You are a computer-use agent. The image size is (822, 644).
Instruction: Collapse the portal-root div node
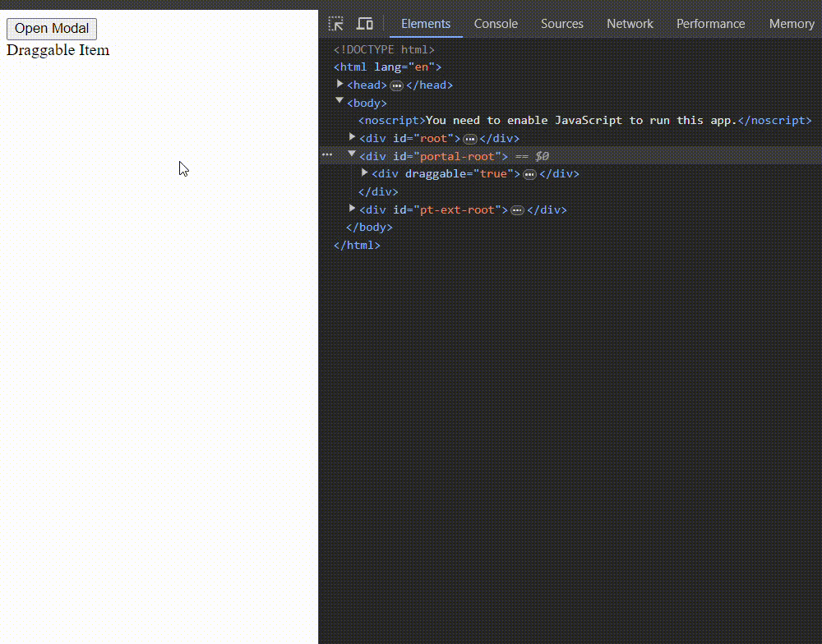[x=353, y=154]
